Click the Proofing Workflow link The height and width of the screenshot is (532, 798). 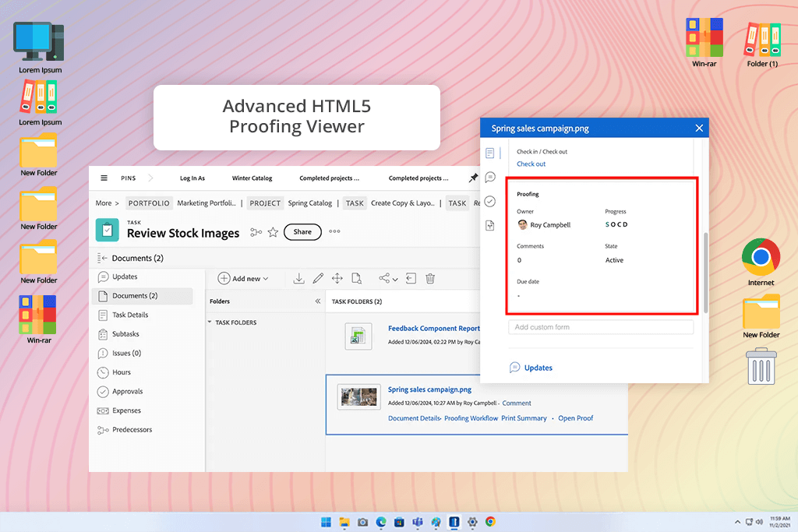point(471,418)
